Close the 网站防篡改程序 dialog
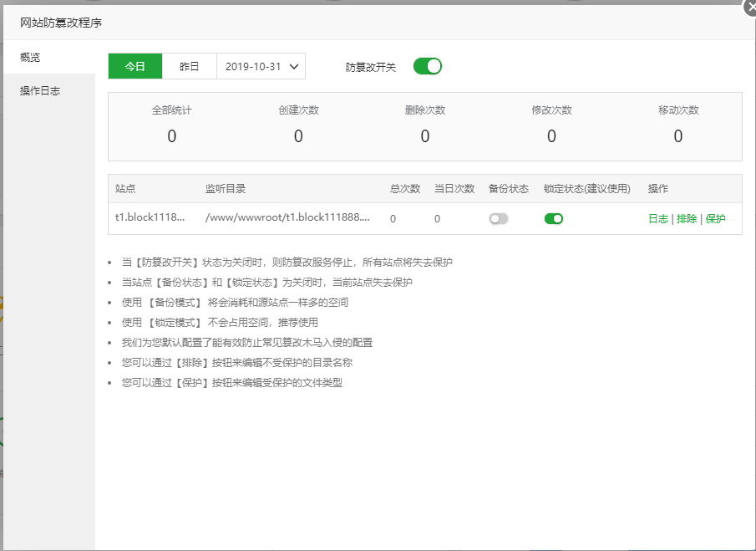 point(749,8)
